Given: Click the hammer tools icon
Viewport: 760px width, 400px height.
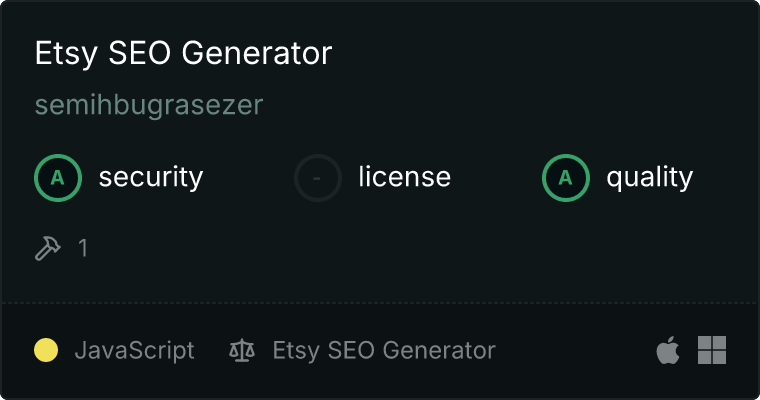Looking at the screenshot, I should pyautogui.click(x=48, y=248).
